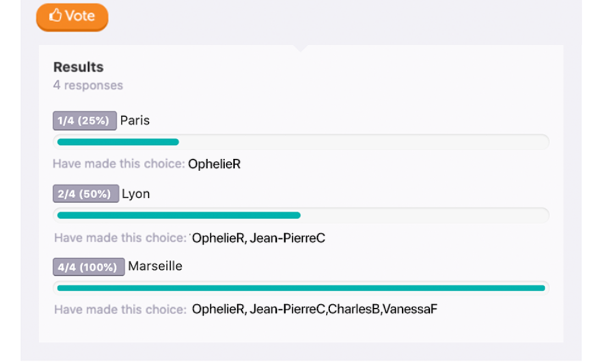
Task: Click the '4 responses' count text
Action: coord(88,85)
